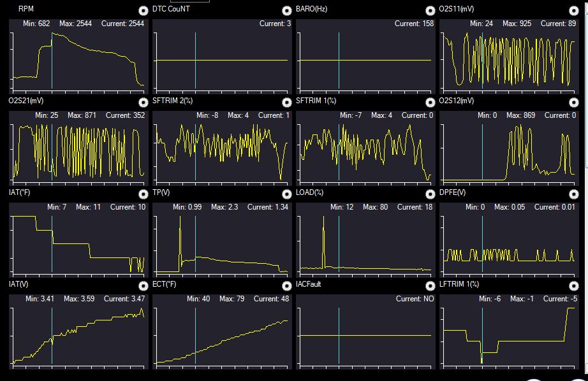The image size is (588, 381).
Task: Click the cursor line in ECT(°F) graph
Action: point(195,336)
